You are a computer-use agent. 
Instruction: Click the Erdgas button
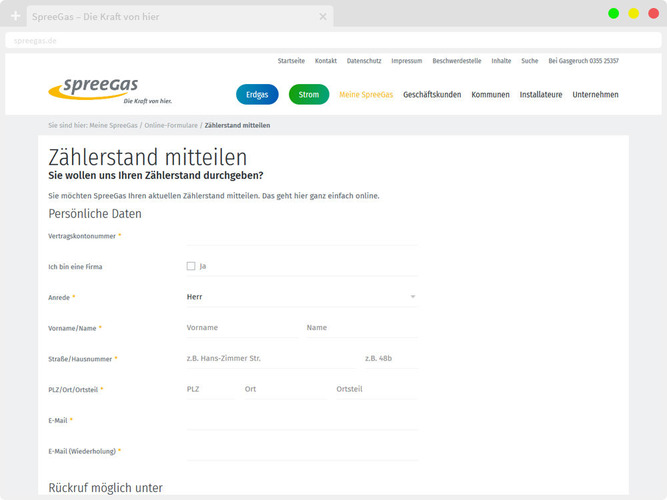coord(257,95)
